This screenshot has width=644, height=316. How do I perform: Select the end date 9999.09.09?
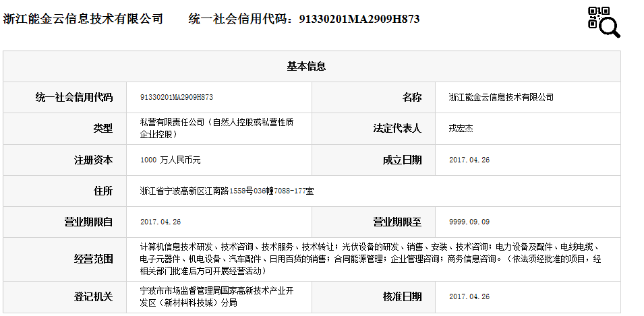469,222
